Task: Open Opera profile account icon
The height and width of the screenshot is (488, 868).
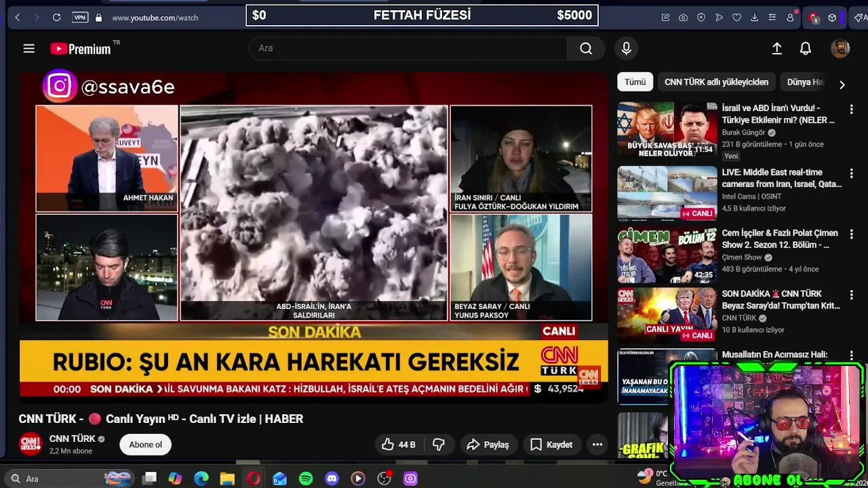Action: point(790,18)
